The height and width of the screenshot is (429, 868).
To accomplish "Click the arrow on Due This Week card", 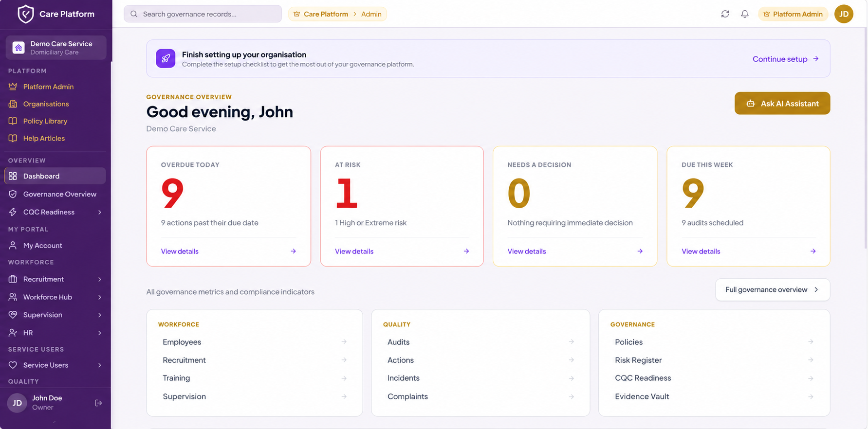I will tap(813, 251).
